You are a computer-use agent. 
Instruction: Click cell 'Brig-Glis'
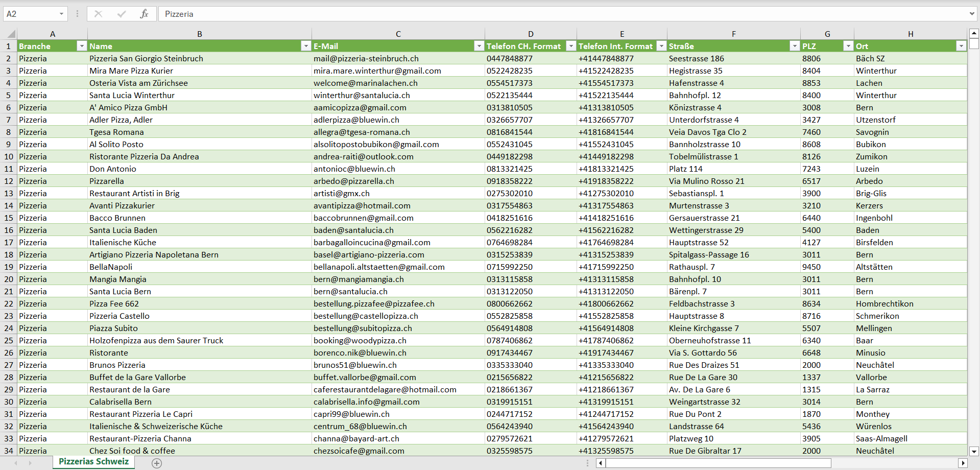(911, 193)
